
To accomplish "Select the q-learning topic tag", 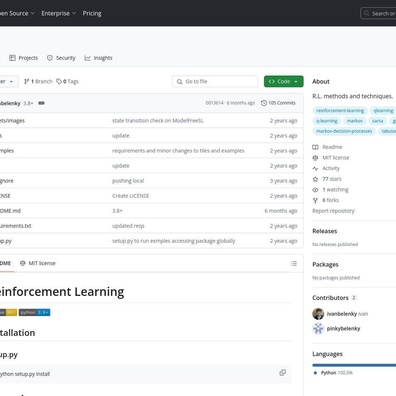I will coord(327,121).
